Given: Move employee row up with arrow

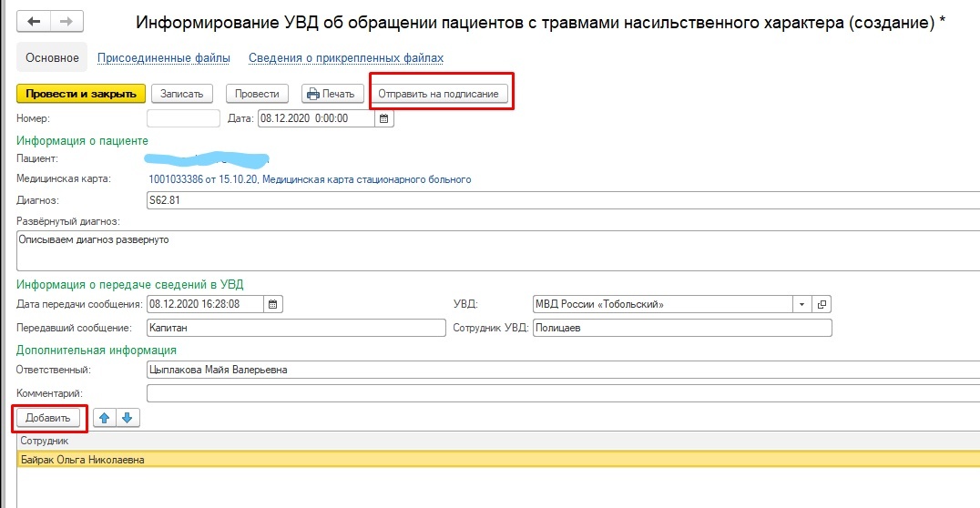Looking at the screenshot, I should pos(105,418).
